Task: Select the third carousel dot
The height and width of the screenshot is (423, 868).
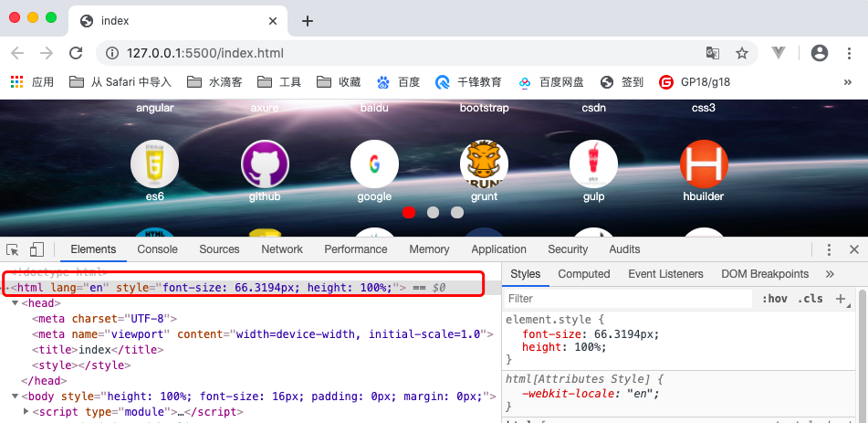Action: 456,212
